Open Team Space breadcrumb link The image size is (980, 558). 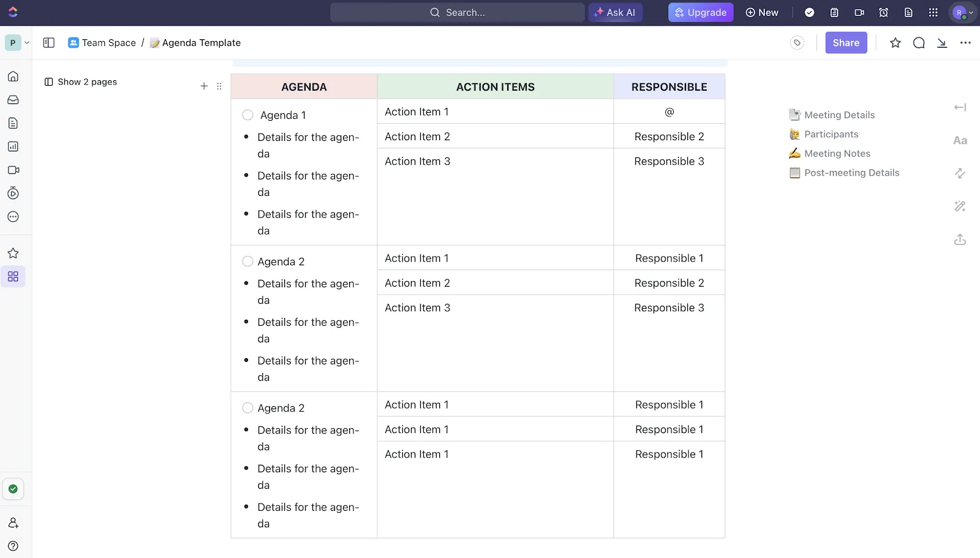click(x=102, y=43)
